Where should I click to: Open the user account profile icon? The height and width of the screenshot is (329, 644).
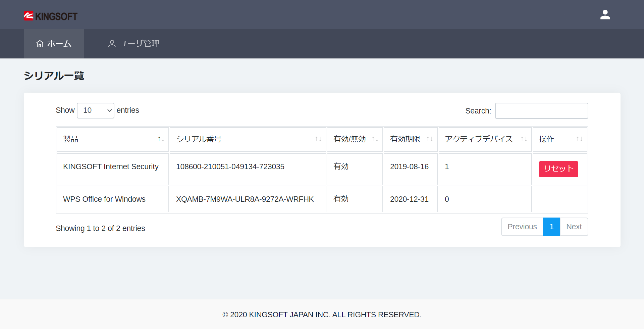tap(605, 15)
